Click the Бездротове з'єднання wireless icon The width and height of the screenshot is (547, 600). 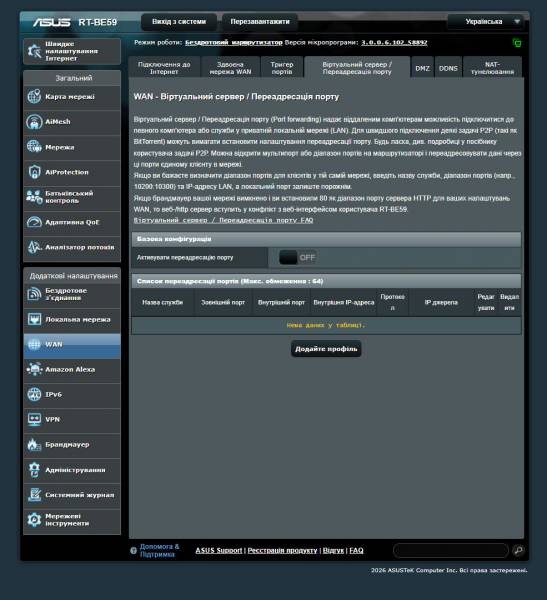coord(34,294)
